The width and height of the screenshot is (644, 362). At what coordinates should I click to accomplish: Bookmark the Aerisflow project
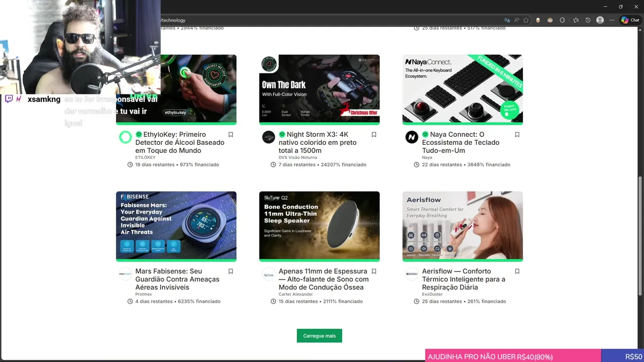pos(517,271)
